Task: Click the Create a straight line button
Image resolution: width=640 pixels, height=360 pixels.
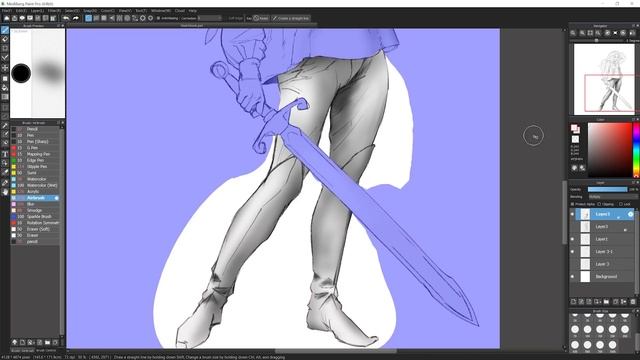Action: pos(291,18)
